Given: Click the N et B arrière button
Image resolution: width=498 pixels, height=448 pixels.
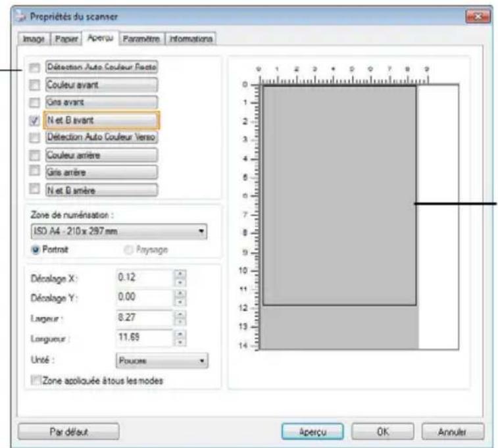Looking at the screenshot, I should (x=101, y=190).
